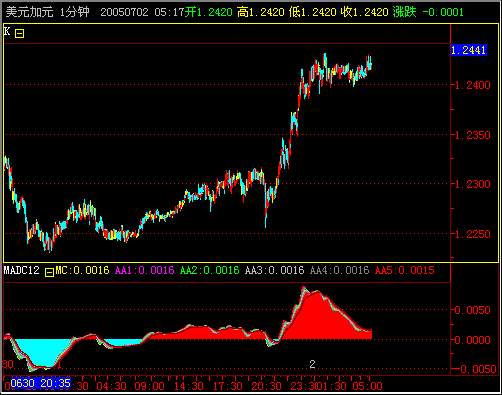Click the red AA5:0.0015 value
This screenshot has width=502, height=395.
[x=405, y=270]
